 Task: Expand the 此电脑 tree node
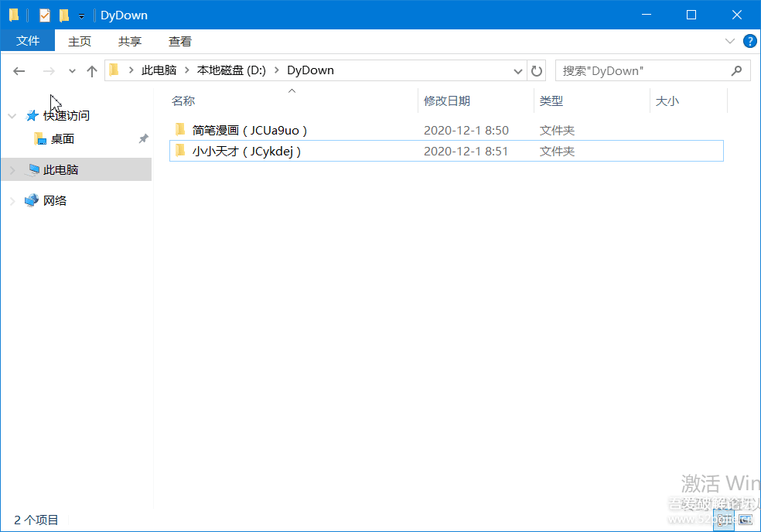tap(12, 170)
